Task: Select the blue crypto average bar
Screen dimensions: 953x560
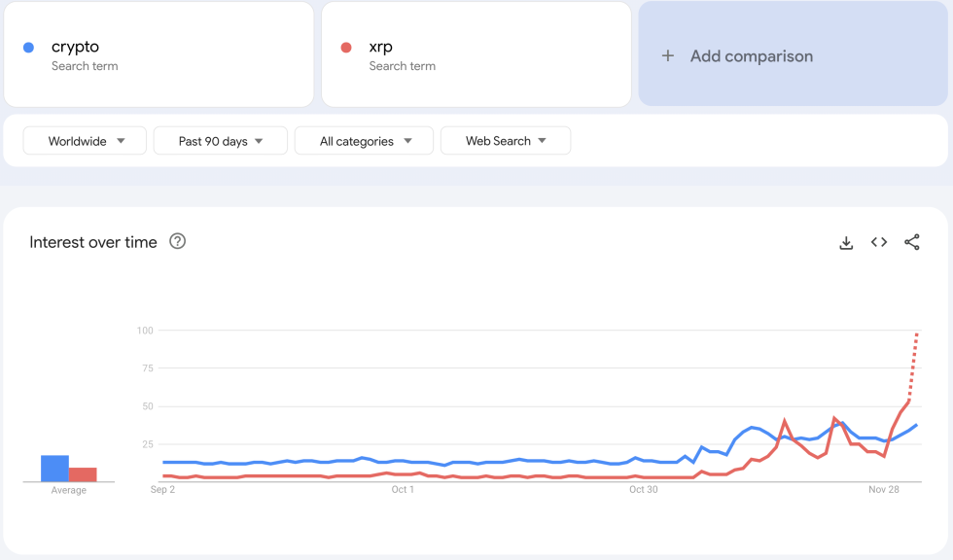Action: pyautogui.click(x=54, y=469)
